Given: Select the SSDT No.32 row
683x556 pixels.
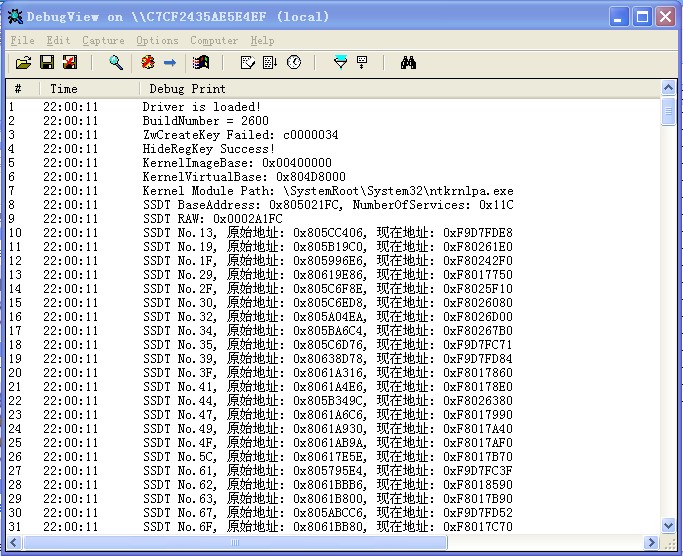Looking at the screenshot, I should tap(333, 316).
